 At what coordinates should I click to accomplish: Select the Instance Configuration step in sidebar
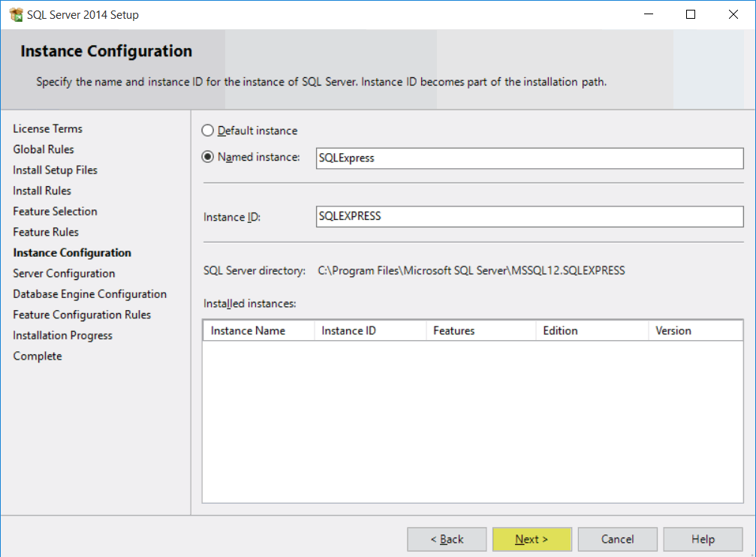pos(72,253)
